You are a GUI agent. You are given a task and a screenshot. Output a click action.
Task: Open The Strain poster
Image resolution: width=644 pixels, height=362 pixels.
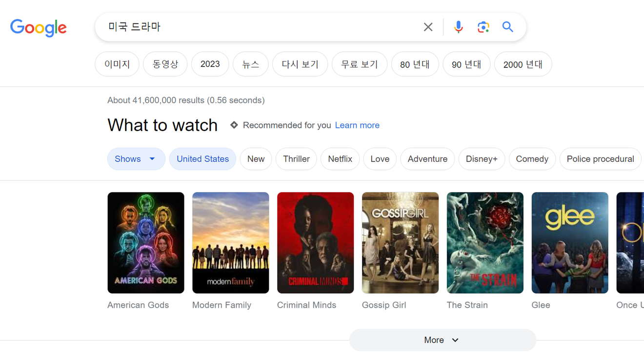click(485, 243)
